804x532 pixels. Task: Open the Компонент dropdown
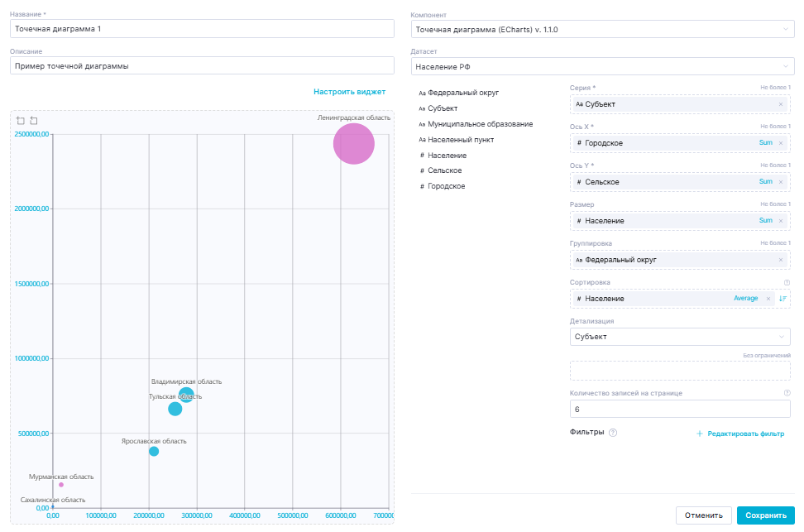click(602, 29)
